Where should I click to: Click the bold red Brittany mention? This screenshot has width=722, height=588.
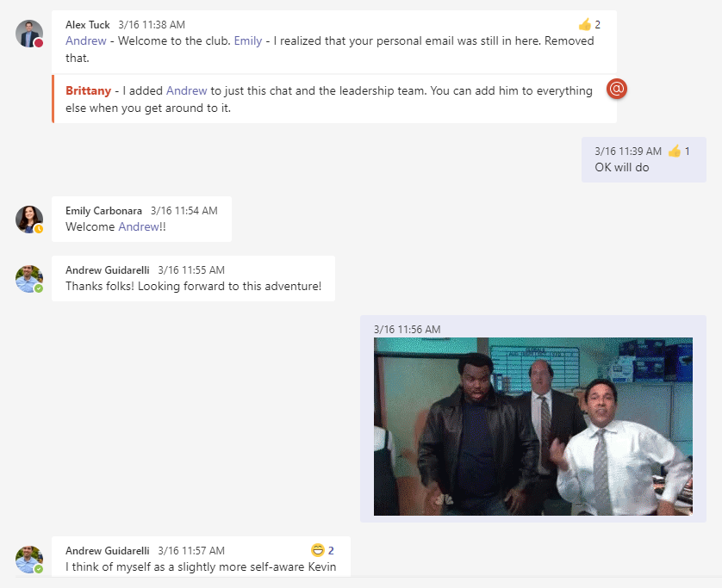click(x=89, y=90)
